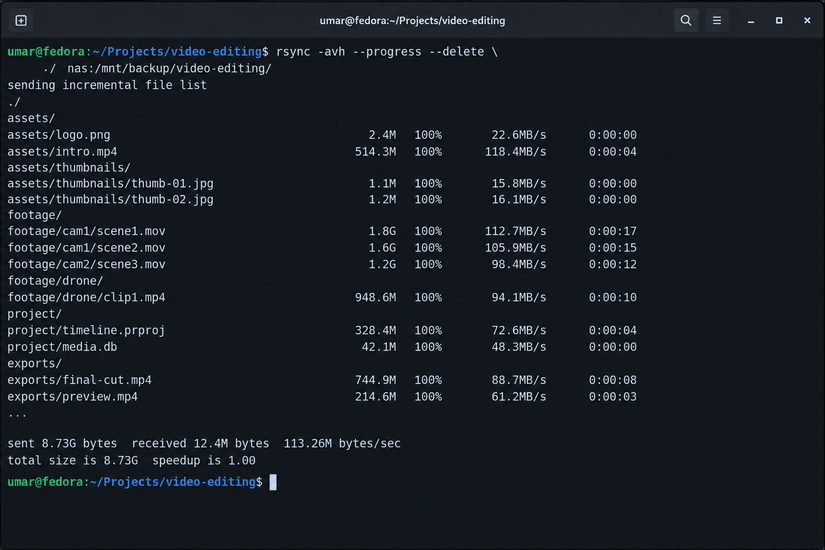Click the 744.9M size value
The image size is (825, 550).
(375, 380)
